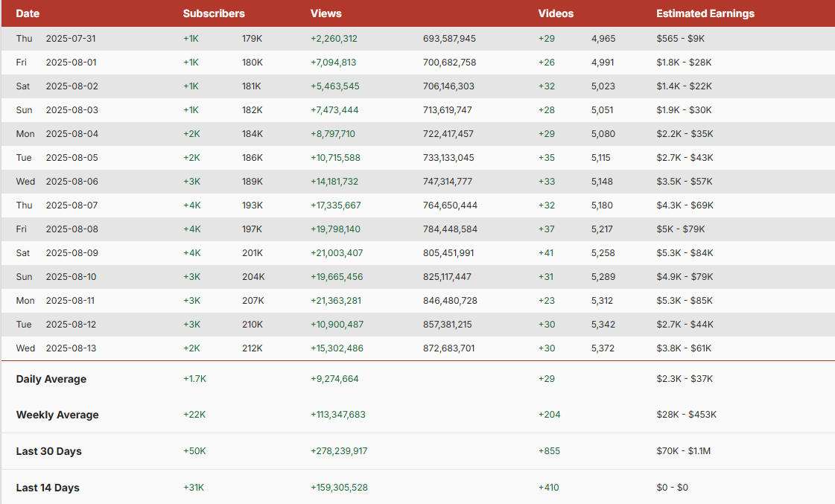Click the views gain +15,302,486

(337, 348)
